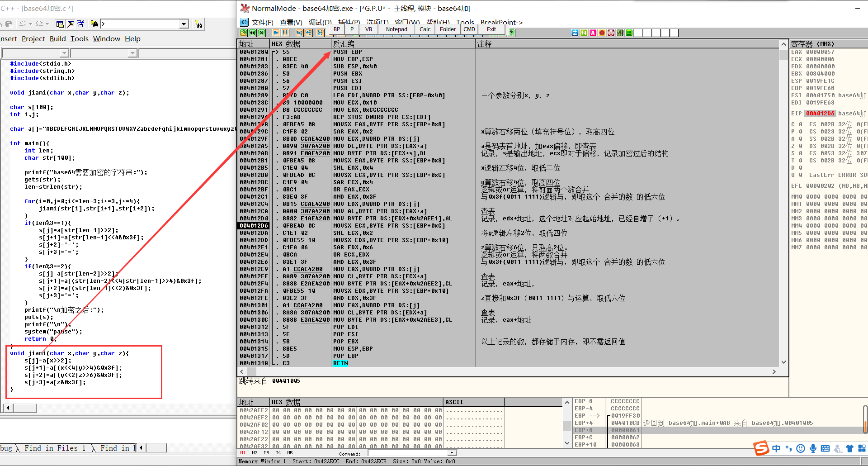Click the P button next to BP
Image resolution: width=868 pixels, height=466 pixels.
tap(352, 29)
